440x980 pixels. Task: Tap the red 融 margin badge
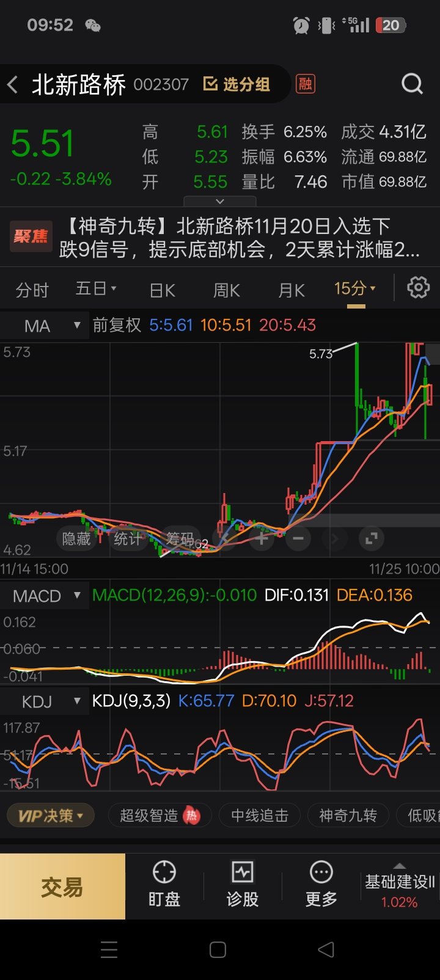[x=305, y=84]
